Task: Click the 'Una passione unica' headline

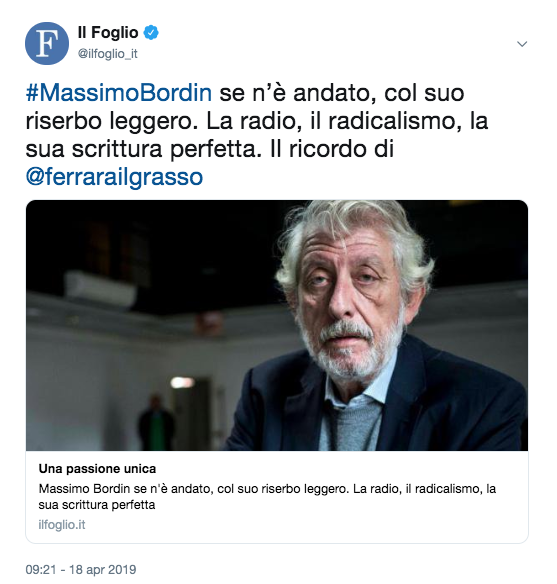Action: point(97,469)
